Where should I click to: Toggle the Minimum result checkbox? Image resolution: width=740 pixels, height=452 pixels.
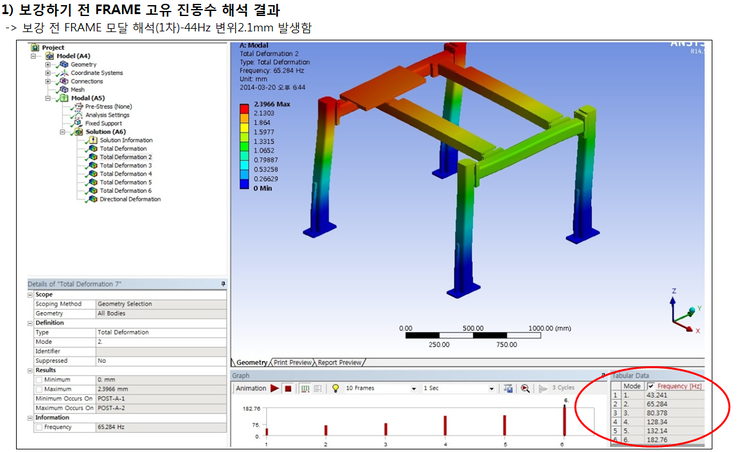[x=39, y=380]
